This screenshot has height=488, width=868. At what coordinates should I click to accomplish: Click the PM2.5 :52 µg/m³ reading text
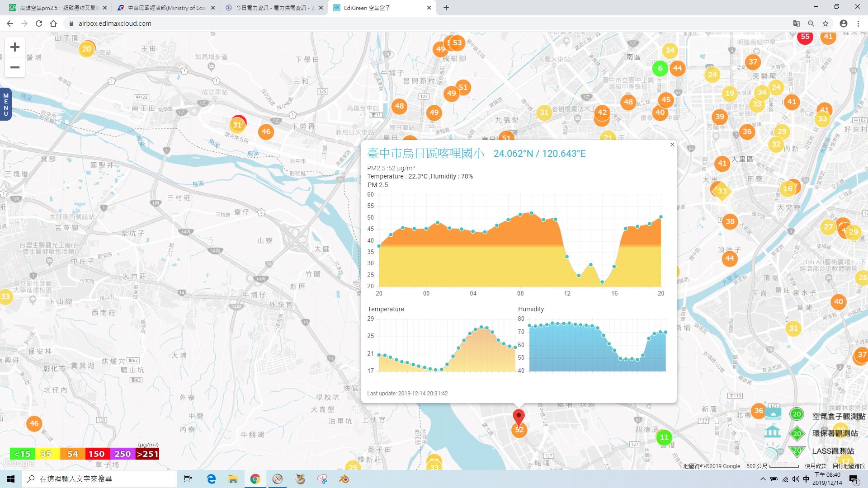point(391,168)
